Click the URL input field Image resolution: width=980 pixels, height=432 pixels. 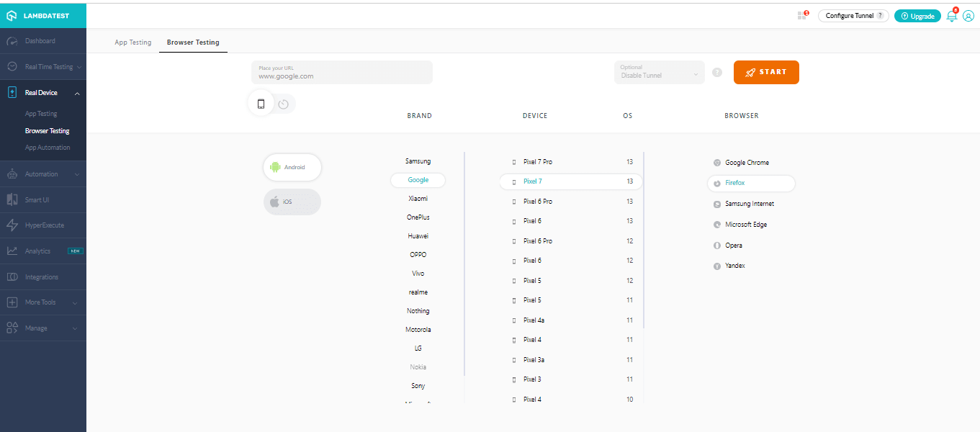pos(342,72)
